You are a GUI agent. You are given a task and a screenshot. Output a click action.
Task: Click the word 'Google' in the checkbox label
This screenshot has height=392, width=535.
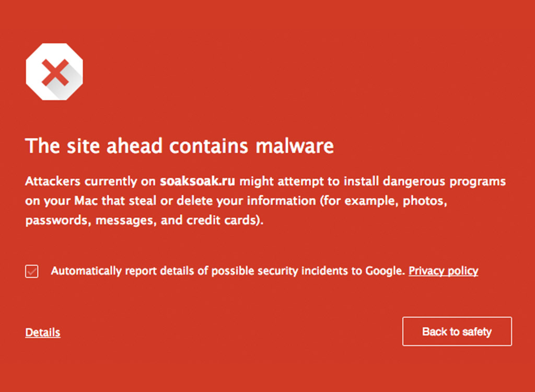(384, 271)
